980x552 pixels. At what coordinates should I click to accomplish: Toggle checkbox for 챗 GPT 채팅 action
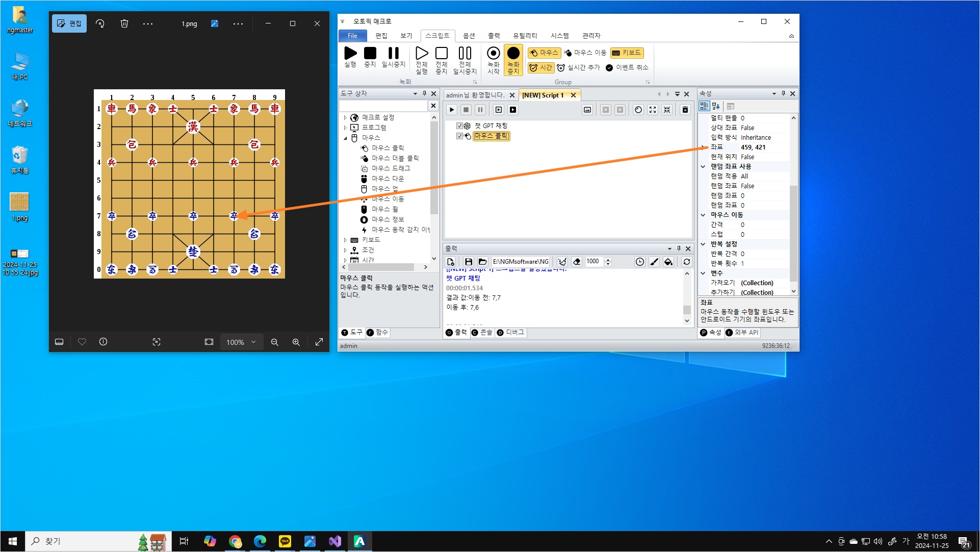pos(459,126)
